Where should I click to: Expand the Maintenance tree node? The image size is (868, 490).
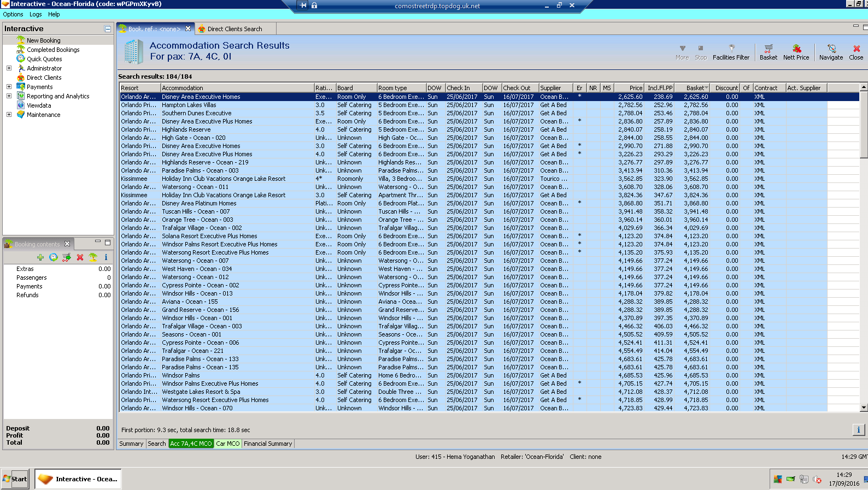tap(9, 115)
